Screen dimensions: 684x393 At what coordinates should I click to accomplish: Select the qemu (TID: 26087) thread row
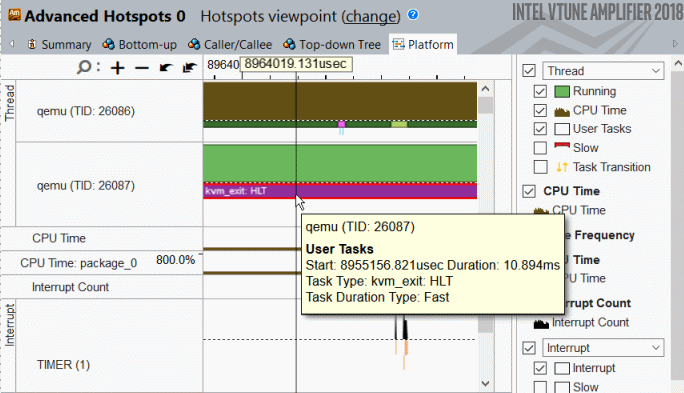coord(86,185)
